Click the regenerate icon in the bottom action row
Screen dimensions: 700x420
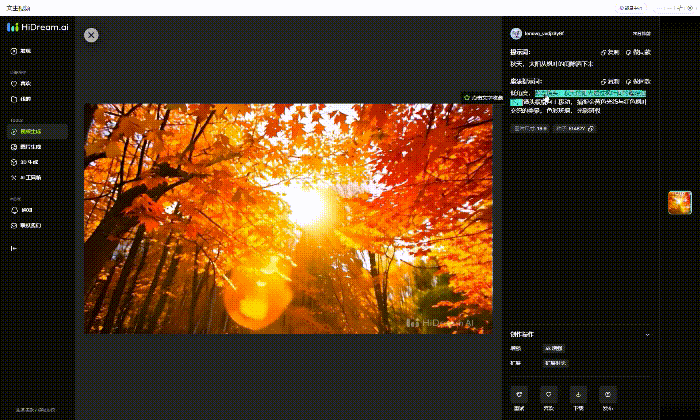pyautogui.click(x=519, y=395)
